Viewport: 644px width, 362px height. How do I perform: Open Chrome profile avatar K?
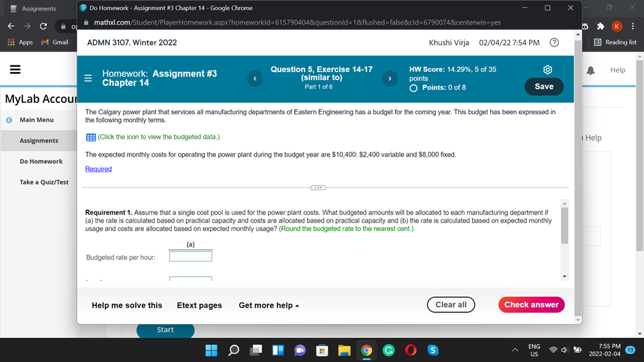(616, 26)
